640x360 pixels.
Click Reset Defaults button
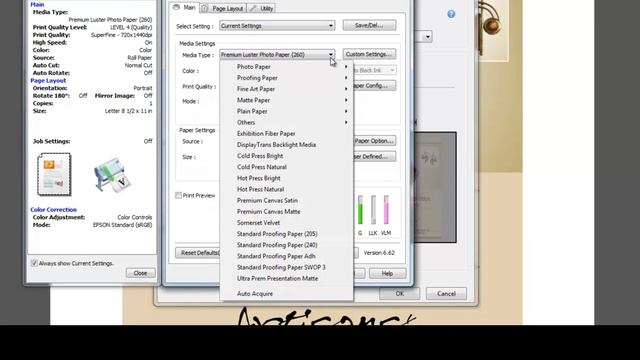198,253
